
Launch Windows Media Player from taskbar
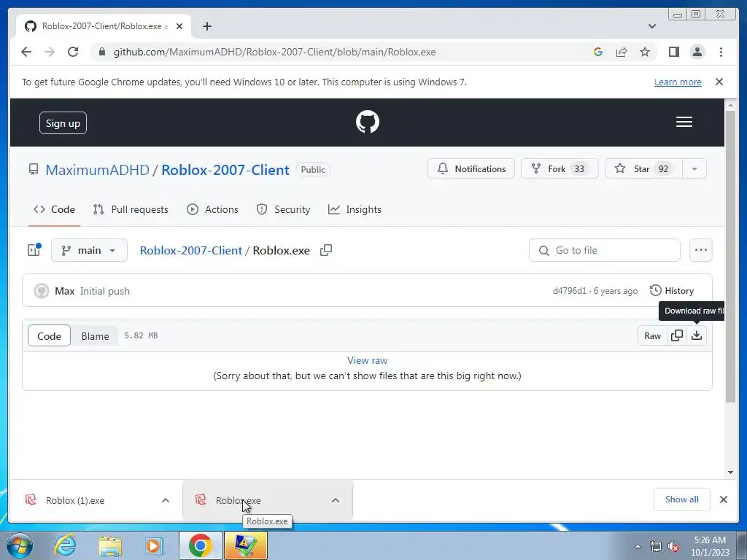tap(155, 545)
